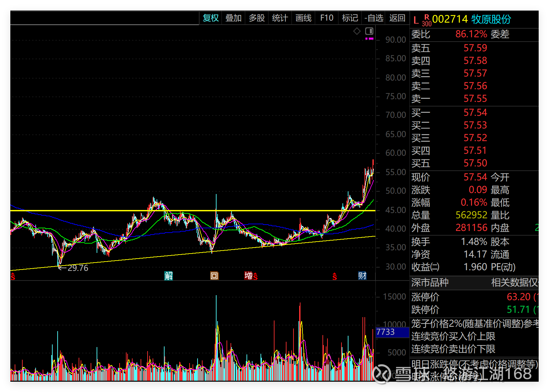Open the F10 company info page

click(327, 18)
